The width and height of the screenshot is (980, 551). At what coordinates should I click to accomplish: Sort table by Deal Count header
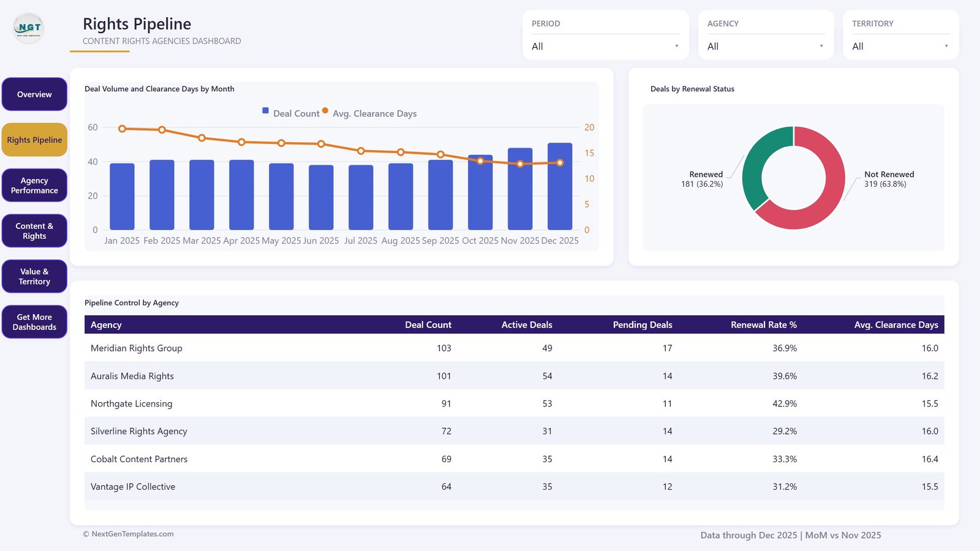click(428, 324)
